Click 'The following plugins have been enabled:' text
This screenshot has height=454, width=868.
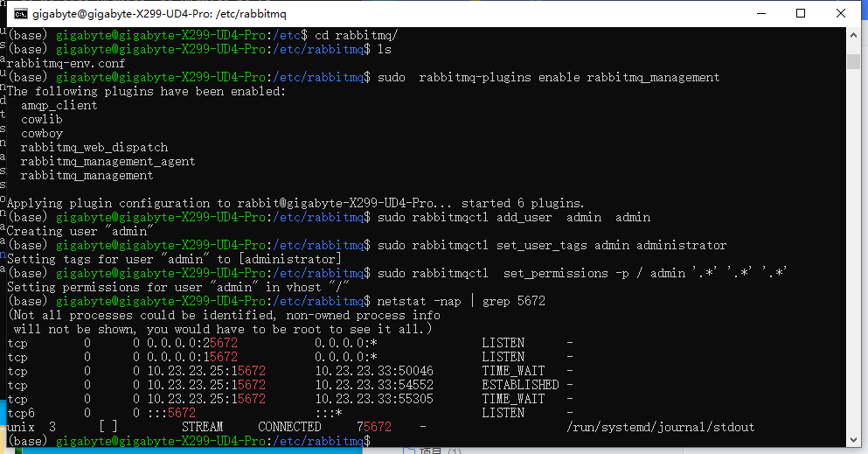tap(146, 91)
